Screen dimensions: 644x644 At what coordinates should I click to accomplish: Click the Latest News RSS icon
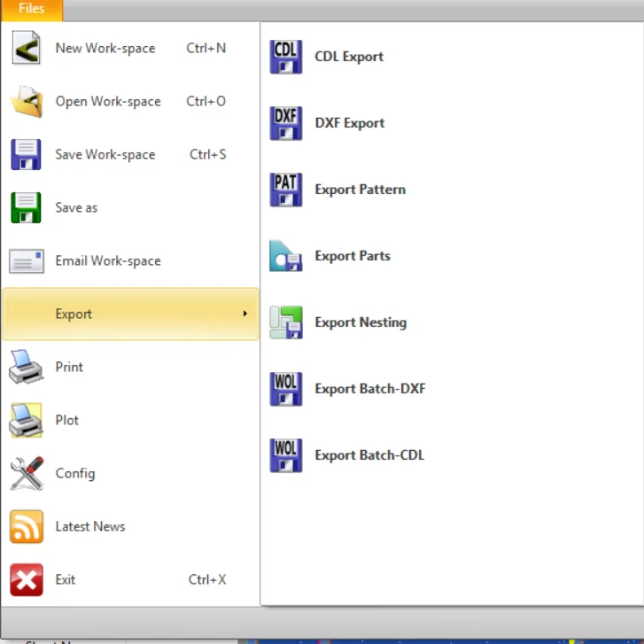(x=27, y=526)
